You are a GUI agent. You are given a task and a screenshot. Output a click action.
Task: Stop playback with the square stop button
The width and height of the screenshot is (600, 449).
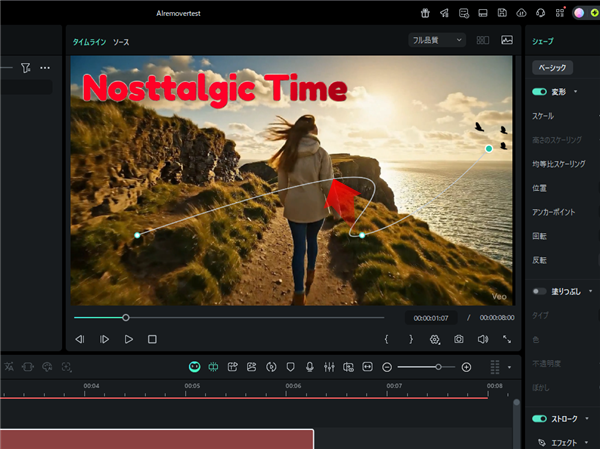pyautogui.click(x=152, y=339)
